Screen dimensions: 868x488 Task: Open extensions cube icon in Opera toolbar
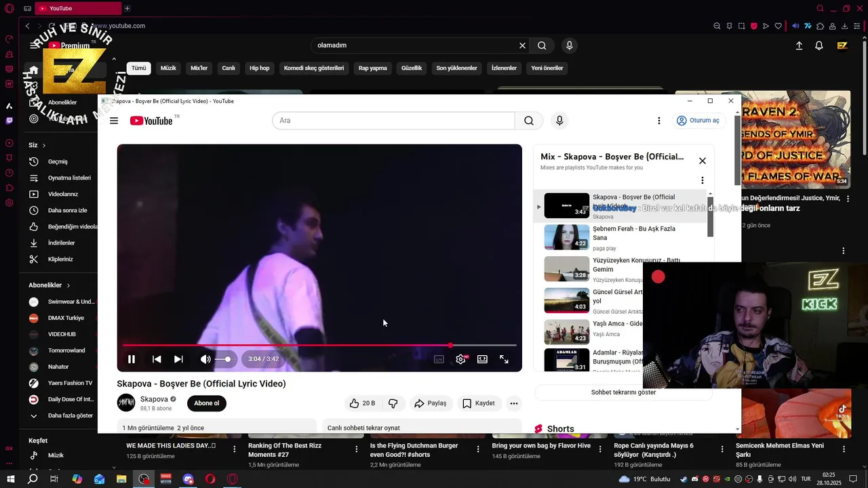click(820, 26)
